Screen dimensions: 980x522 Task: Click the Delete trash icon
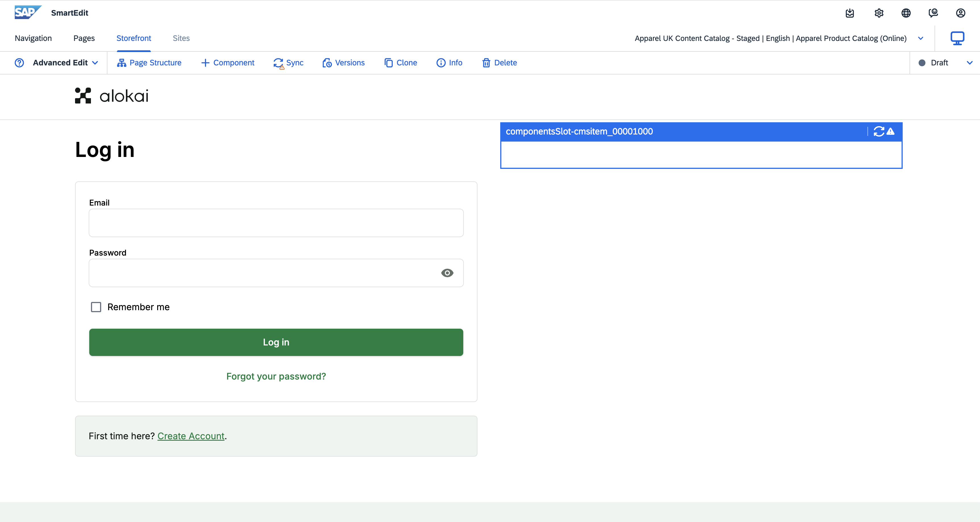tap(486, 63)
